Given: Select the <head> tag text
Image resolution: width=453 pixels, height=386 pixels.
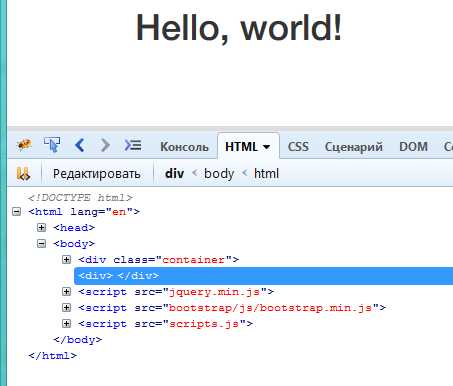Looking at the screenshot, I should pyautogui.click(x=74, y=228).
